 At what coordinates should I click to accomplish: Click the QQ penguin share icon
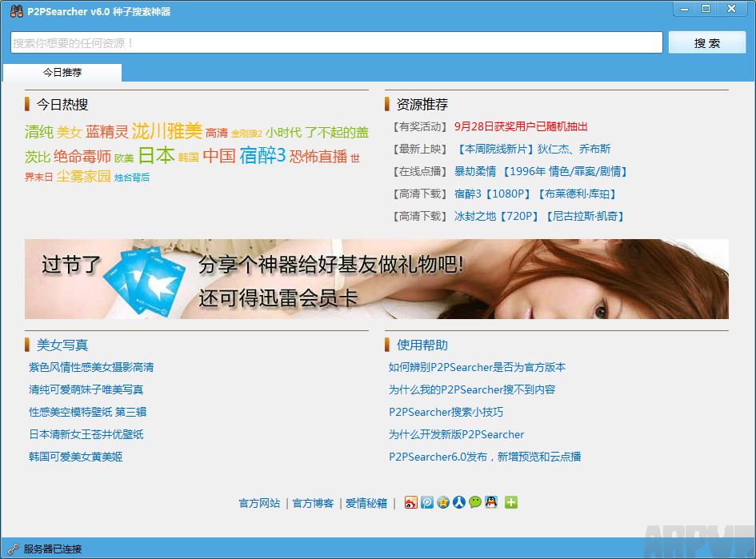point(491,503)
